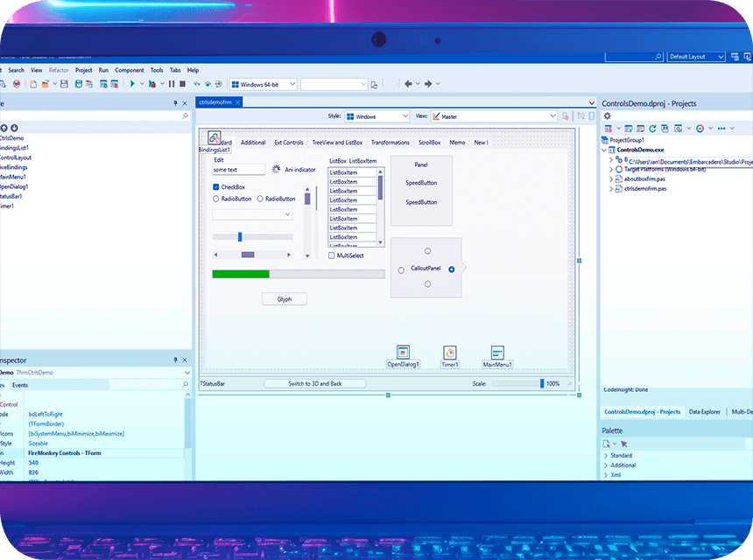Click the Palette arrow cursor icon

623,444
